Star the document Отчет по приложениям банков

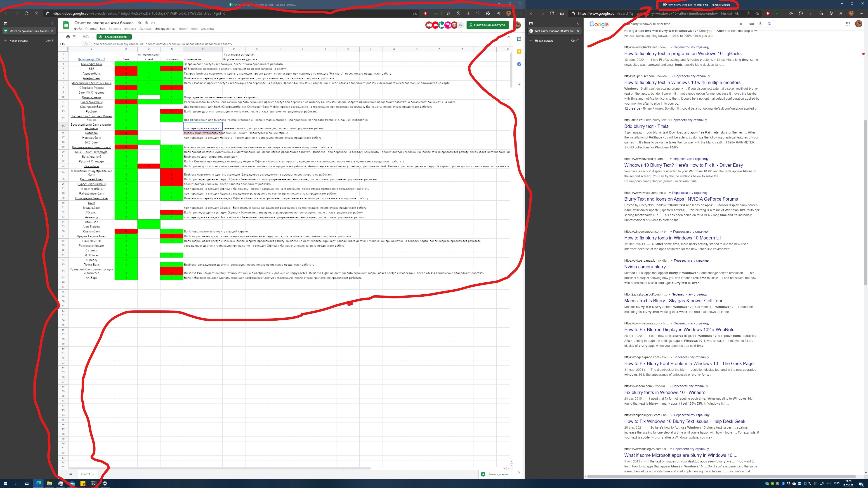tap(139, 23)
